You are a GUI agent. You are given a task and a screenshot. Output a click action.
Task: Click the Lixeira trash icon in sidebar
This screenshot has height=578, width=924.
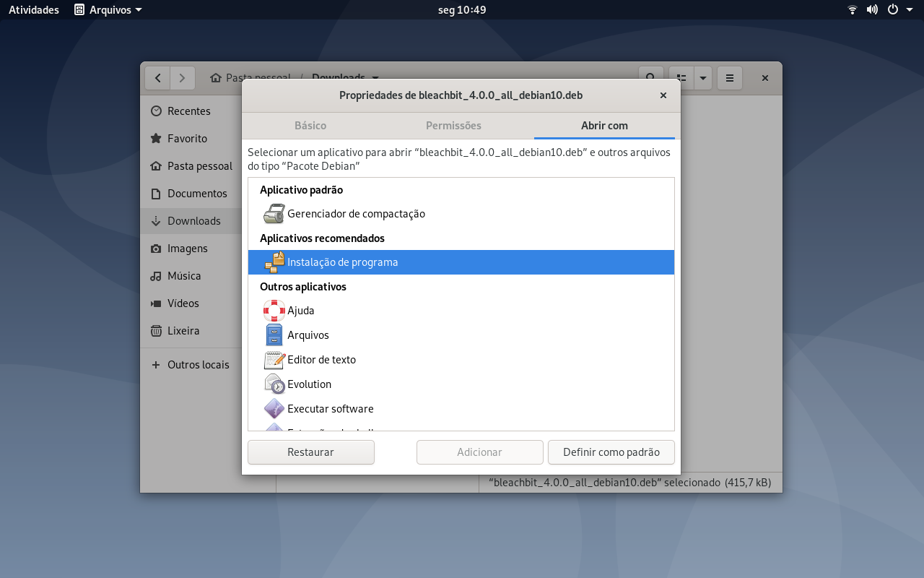point(156,331)
